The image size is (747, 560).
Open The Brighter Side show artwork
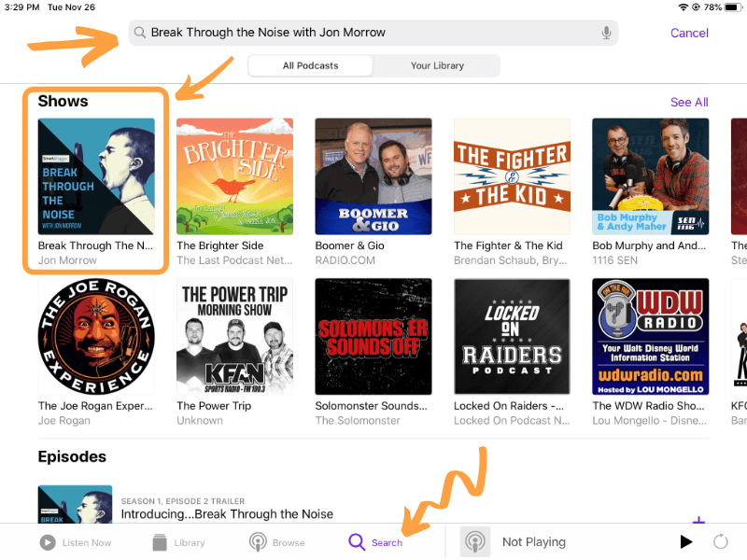coord(235,176)
